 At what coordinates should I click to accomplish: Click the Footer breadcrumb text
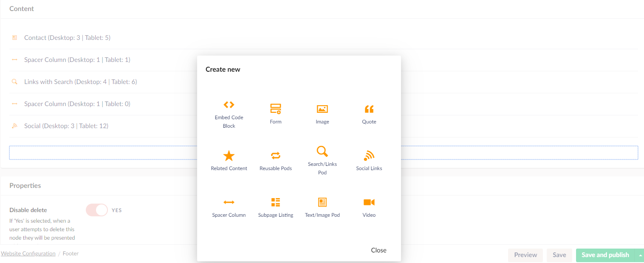(x=71, y=254)
